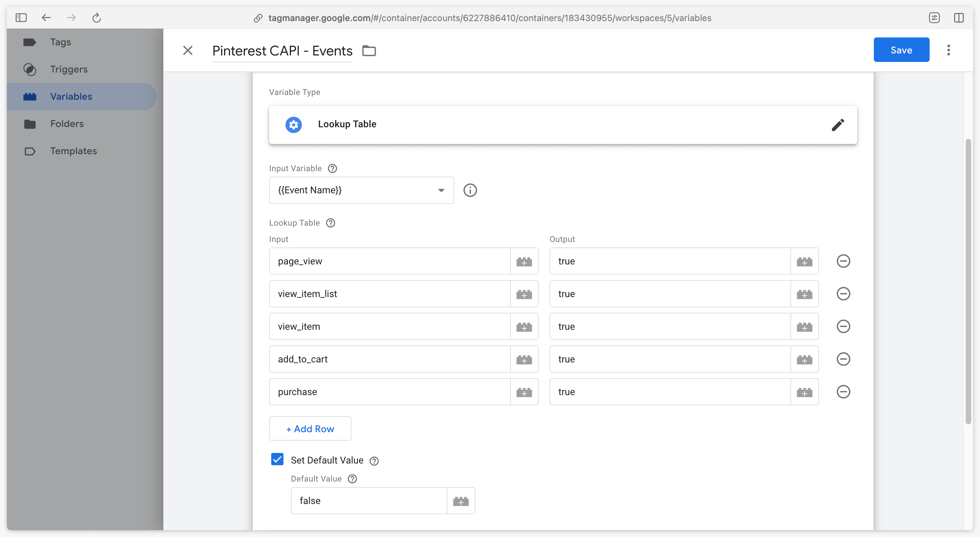Click the info icon beside Event Name dropdown
The width and height of the screenshot is (980, 537).
click(470, 190)
